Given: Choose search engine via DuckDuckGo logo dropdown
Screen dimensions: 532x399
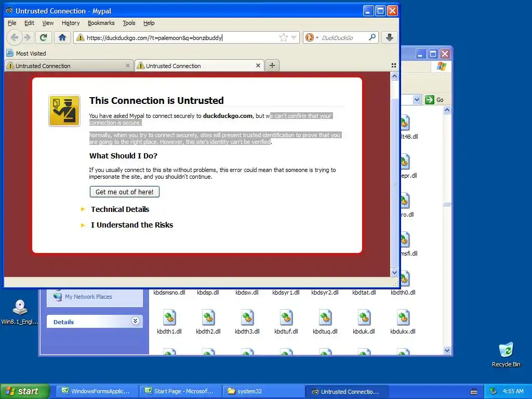Looking at the screenshot, I should (x=312, y=37).
